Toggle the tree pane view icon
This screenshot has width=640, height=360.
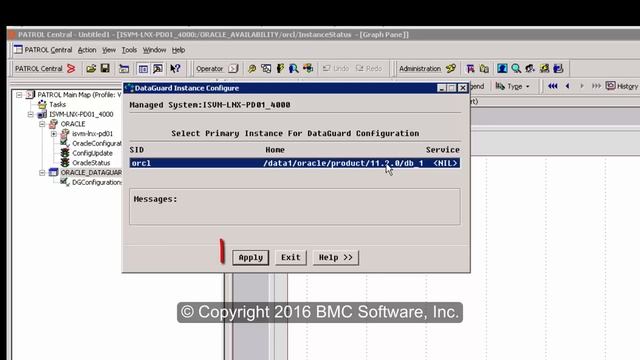[143, 69]
